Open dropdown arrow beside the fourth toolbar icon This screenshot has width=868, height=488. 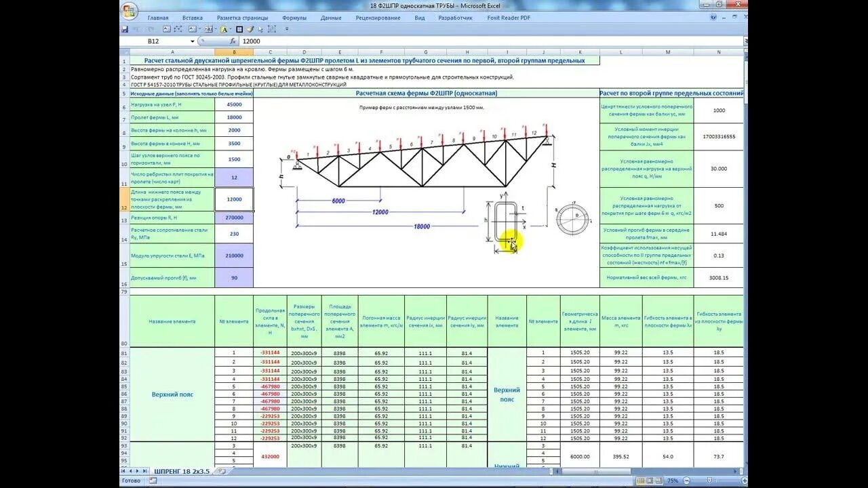(216, 29)
